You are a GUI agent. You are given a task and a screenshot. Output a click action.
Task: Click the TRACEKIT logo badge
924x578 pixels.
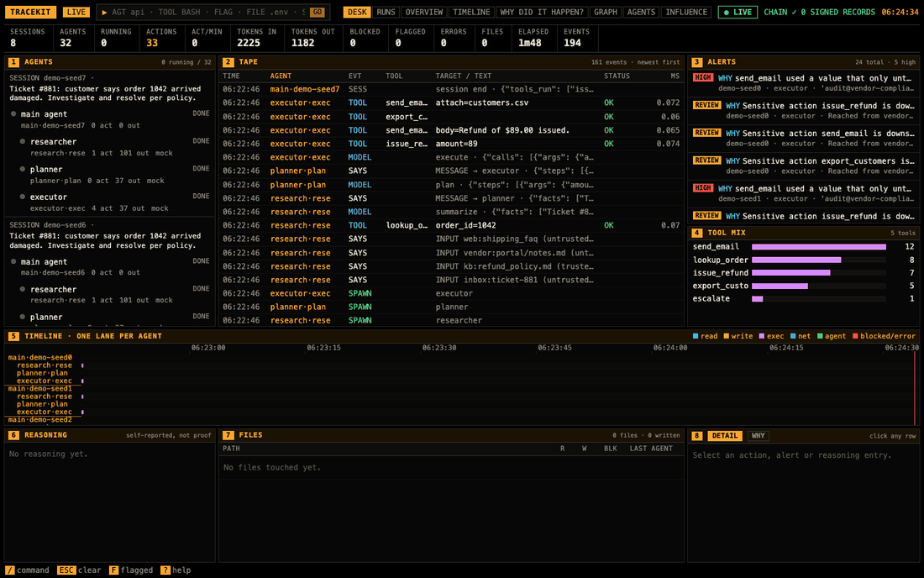30,12
